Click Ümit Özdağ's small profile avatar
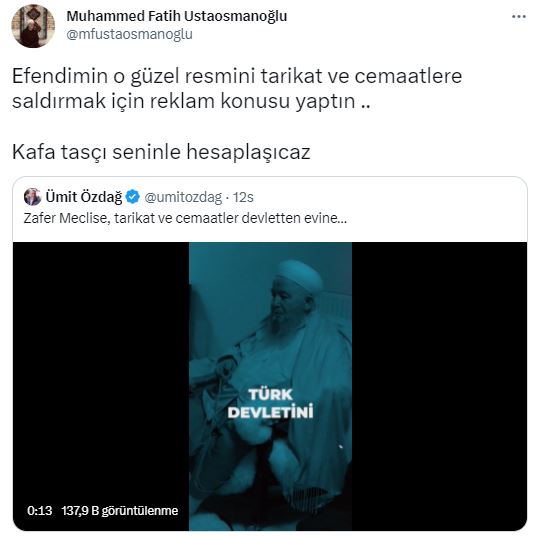 [x=32, y=197]
